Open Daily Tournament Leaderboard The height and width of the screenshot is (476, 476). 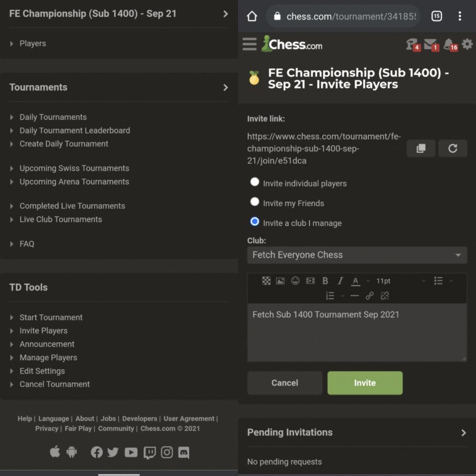pyautogui.click(x=75, y=130)
